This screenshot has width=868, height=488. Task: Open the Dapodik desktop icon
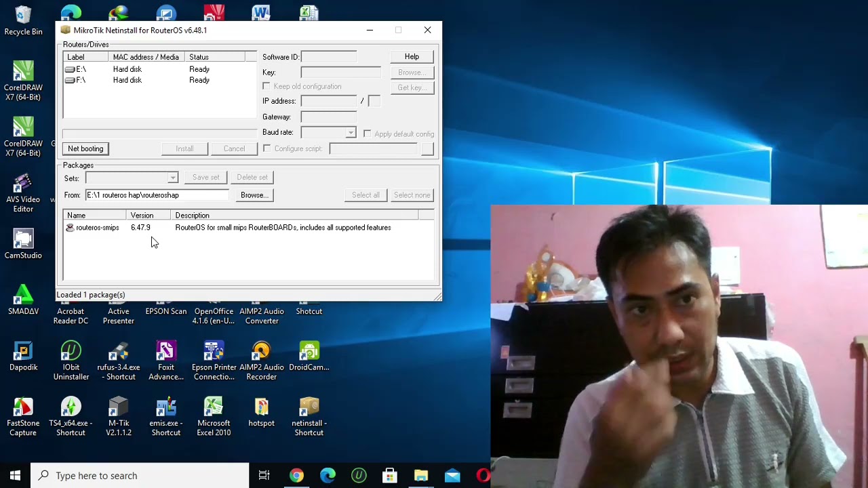23,357
